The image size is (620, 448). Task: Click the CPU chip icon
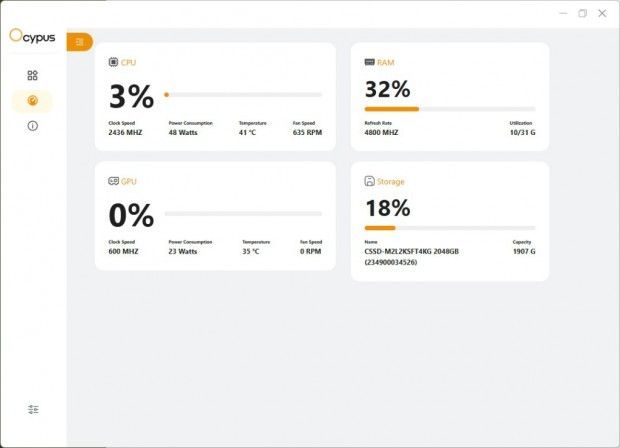point(113,62)
